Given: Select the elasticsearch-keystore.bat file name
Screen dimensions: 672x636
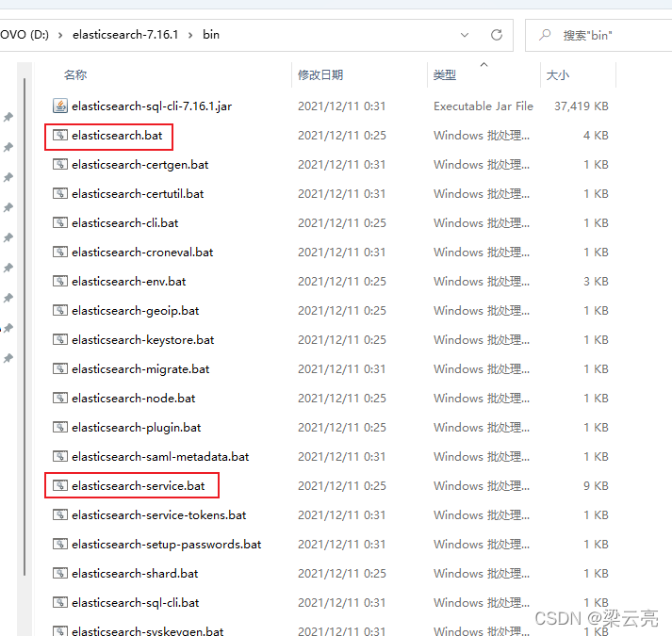Looking at the screenshot, I should [142, 340].
